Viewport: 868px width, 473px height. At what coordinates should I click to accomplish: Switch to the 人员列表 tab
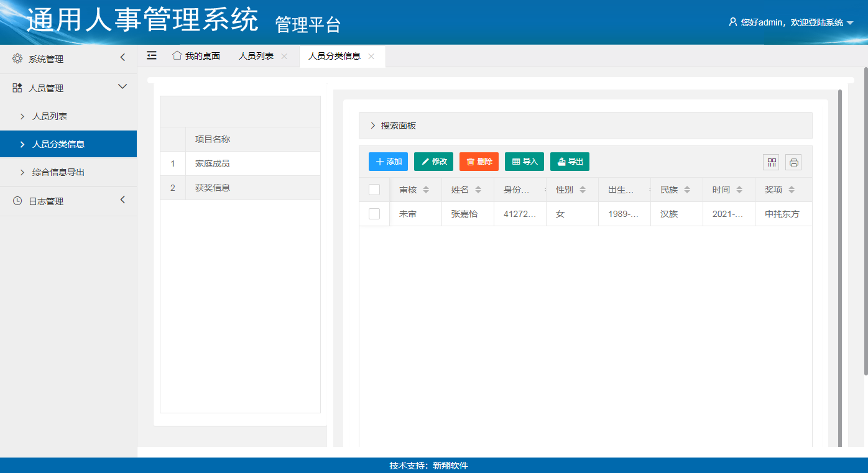[x=256, y=56]
